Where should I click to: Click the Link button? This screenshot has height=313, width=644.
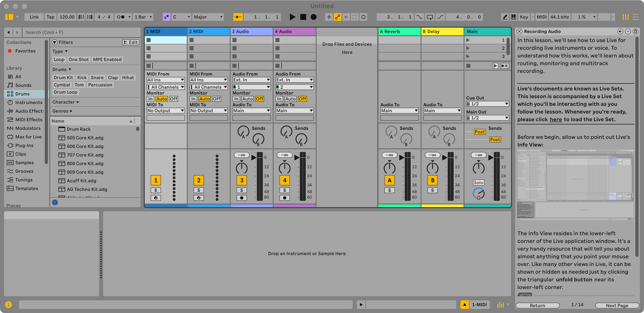click(34, 17)
